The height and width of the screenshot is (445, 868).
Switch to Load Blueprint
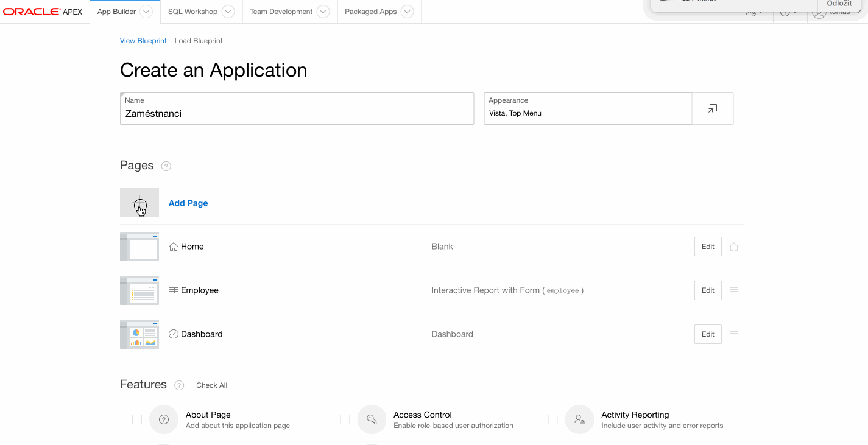[199, 41]
